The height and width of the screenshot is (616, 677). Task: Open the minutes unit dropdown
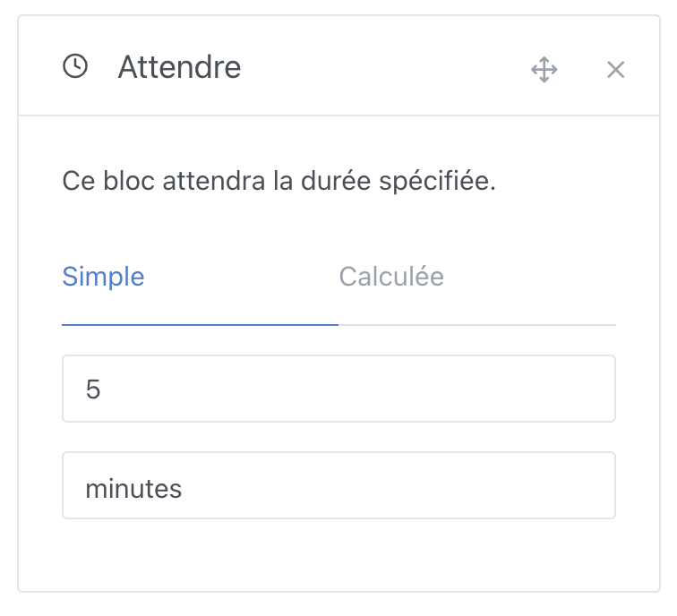tap(338, 485)
